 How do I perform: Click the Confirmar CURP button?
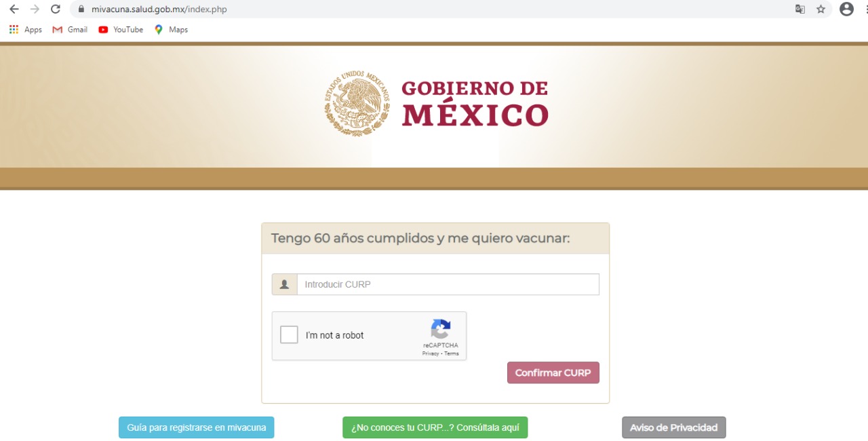coord(553,372)
